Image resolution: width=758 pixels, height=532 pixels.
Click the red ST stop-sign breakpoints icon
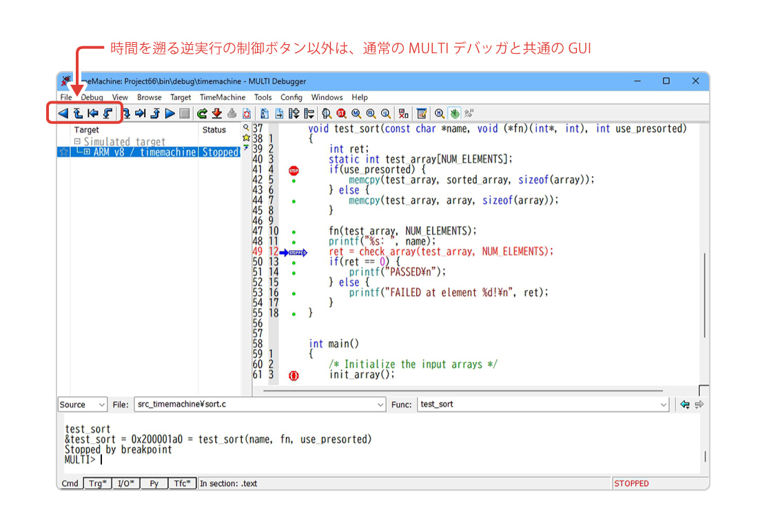click(x=341, y=113)
